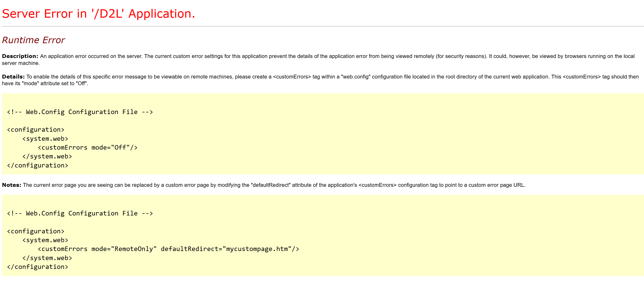The height and width of the screenshot is (293, 644).
Task: Click the first closing </system.web> tag
Action: pos(47,156)
